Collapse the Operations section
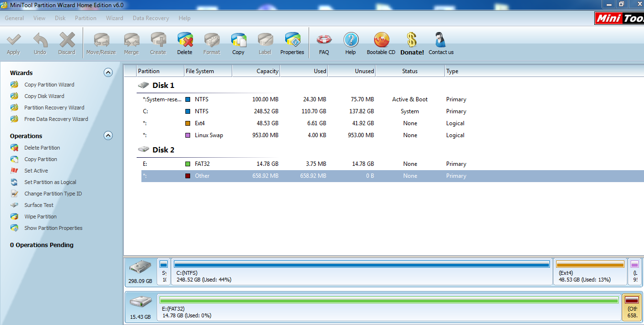The image size is (644, 325). pyautogui.click(x=108, y=136)
